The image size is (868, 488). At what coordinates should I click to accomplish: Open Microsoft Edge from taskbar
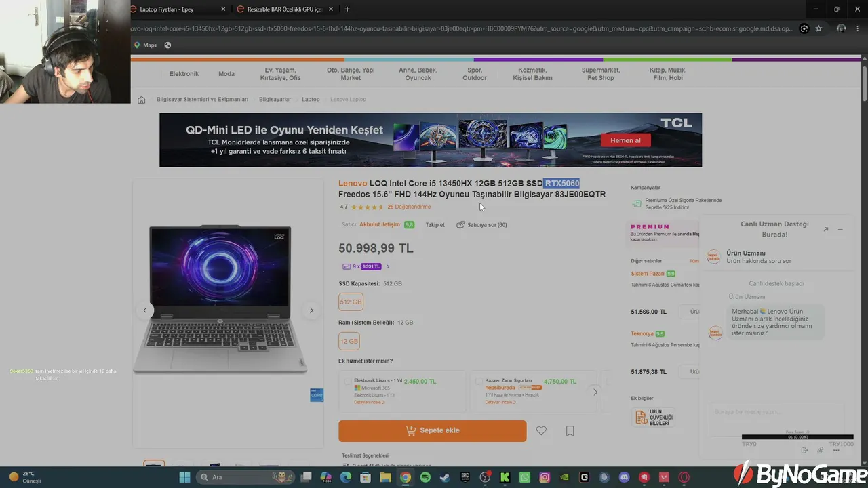point(345,477)
